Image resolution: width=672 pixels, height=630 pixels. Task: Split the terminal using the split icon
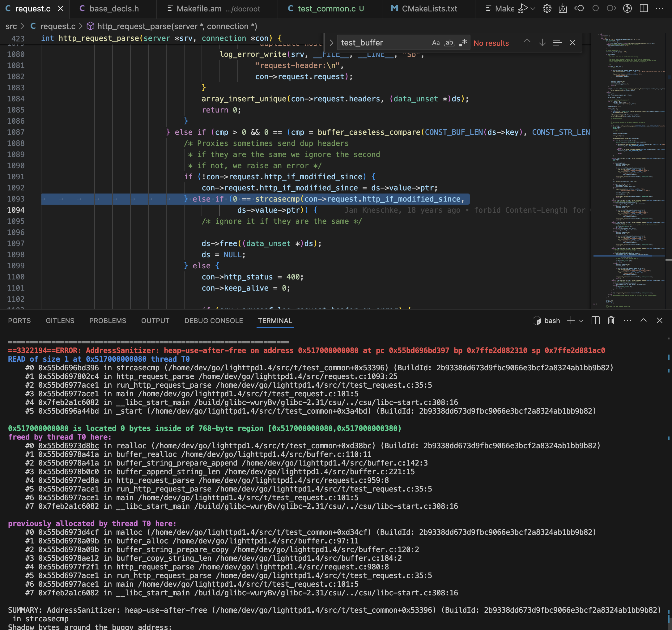[595, 320]
